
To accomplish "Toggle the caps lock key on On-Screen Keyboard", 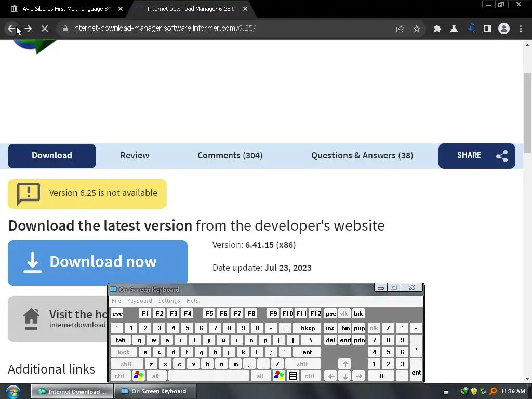I will coord(124,352).
